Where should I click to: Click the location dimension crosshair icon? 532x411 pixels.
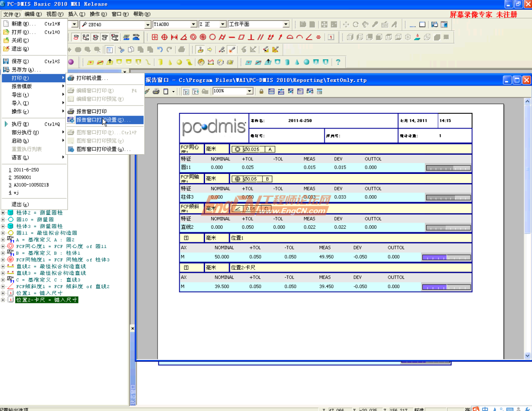(x=155, y=37)
